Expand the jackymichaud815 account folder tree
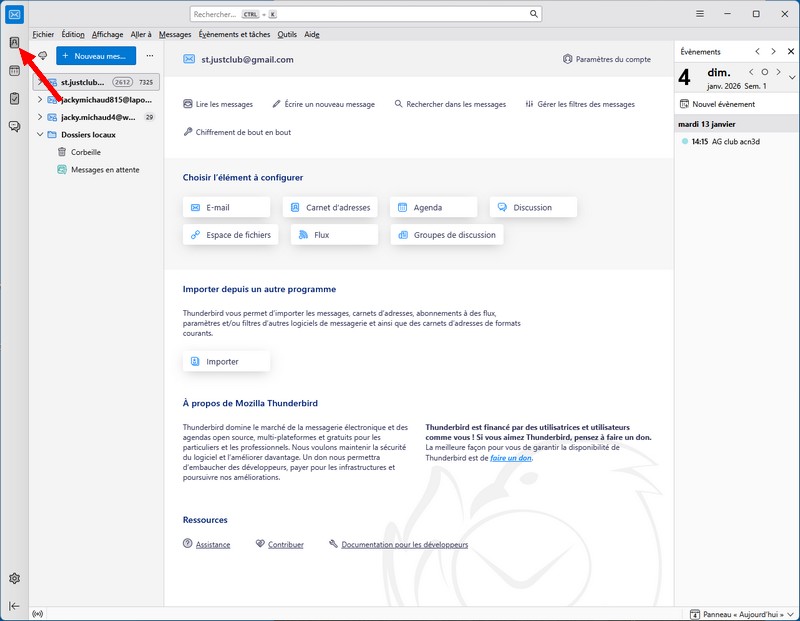This screenshot has height=621, width=800. tap(40, 100)
